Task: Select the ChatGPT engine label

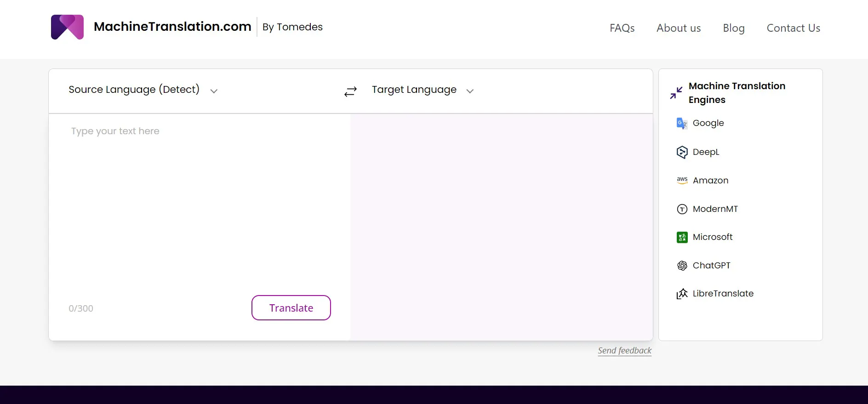Action: (x=711, y=266)
